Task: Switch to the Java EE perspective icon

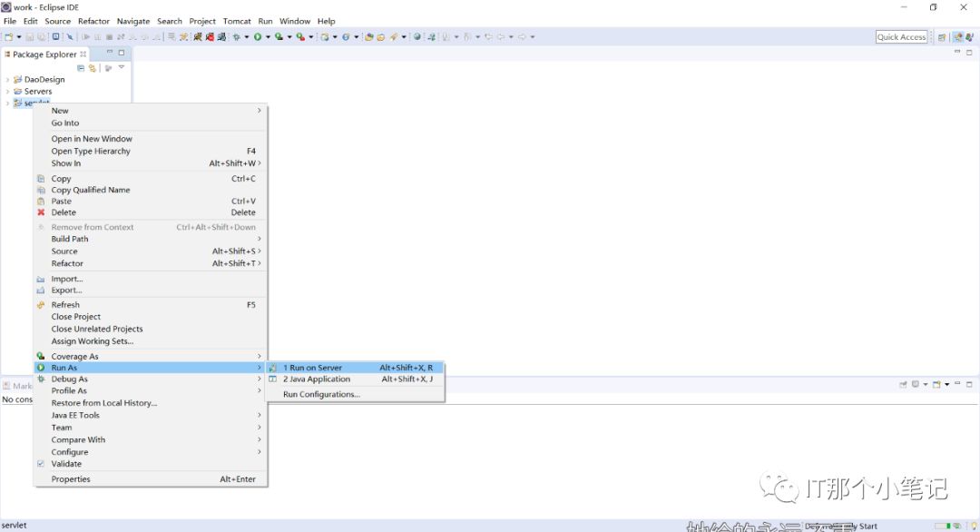Action: point(957,37)
